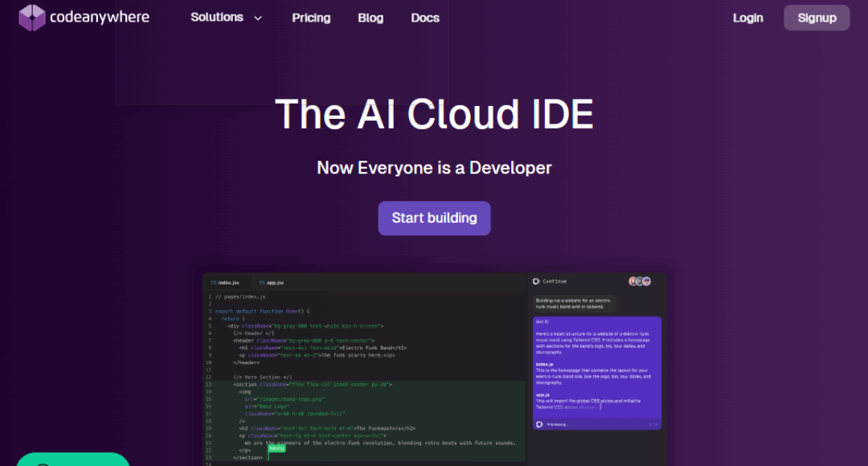Click the green Ask badge in the code editor
Screen dimensions: 868x466
[x=276, y=448]
